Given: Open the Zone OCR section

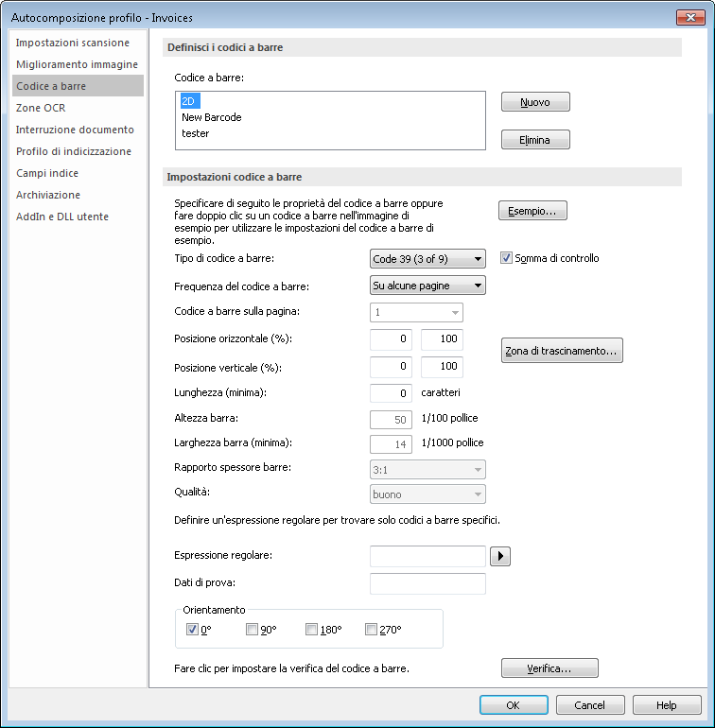Looking at the screenshot, I should pyautogui.click(x=41, y=108).
